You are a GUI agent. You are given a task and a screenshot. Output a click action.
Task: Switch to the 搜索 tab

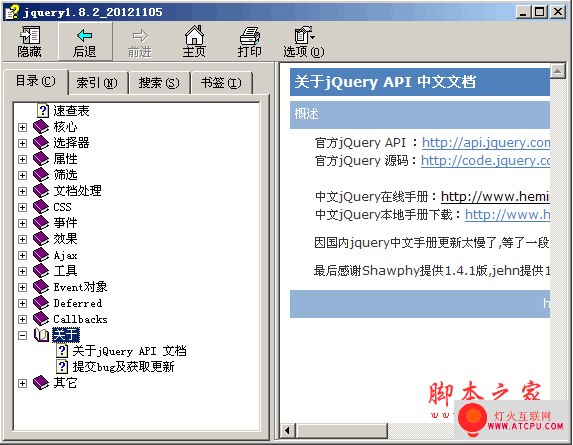pos(159,83)
